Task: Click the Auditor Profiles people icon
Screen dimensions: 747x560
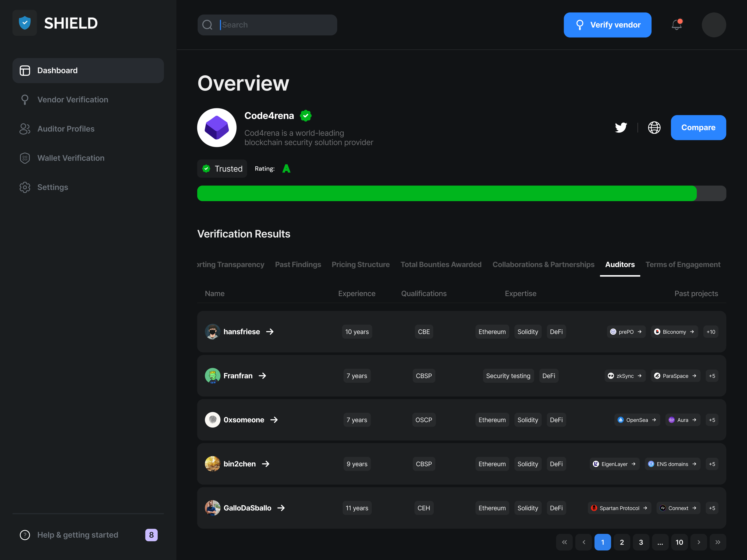Action: coord(25,129)
